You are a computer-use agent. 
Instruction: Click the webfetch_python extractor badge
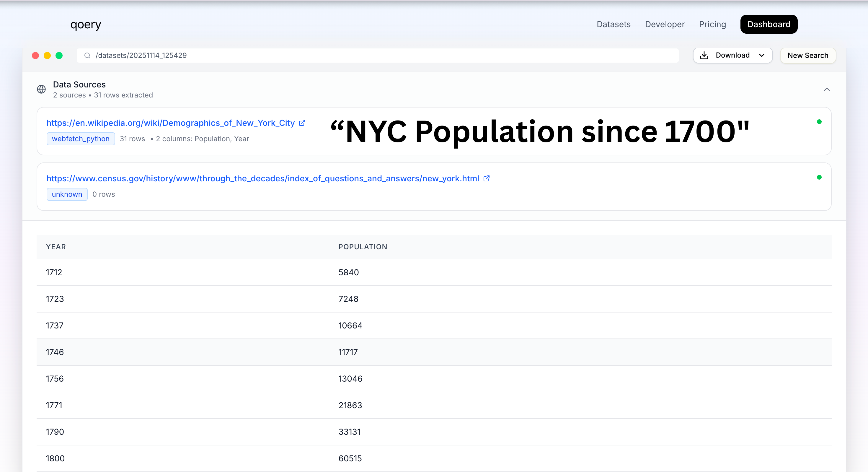81,139
